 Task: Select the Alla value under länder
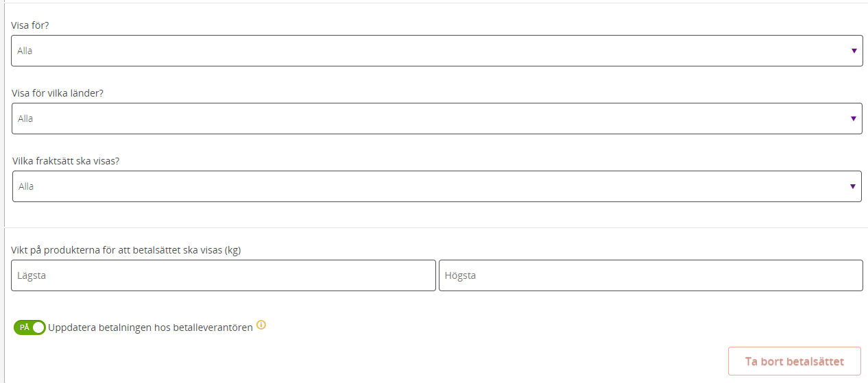(25, 119)
